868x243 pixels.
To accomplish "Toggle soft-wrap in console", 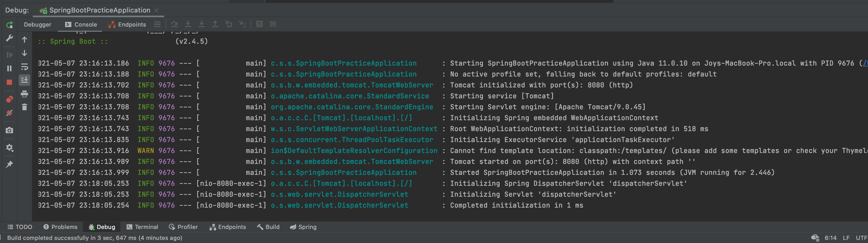I will pos(24,67).
